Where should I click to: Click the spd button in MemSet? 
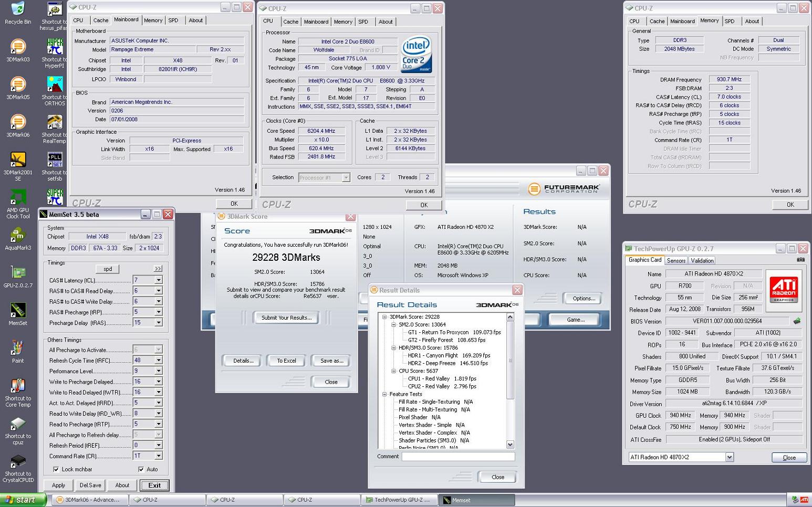(x=108, y=269)
